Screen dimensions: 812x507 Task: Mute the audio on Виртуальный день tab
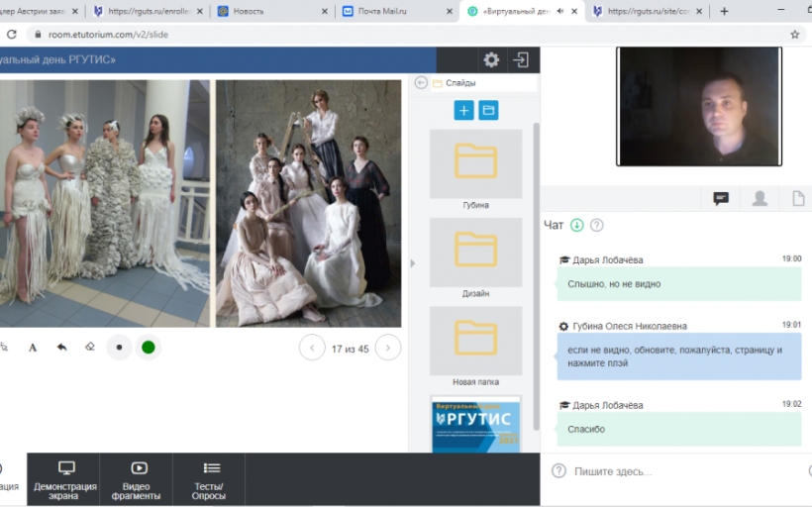[559, 11]
